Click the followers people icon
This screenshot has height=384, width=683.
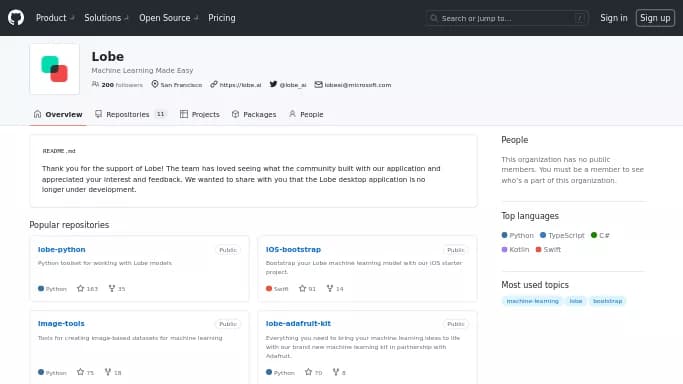95,84
